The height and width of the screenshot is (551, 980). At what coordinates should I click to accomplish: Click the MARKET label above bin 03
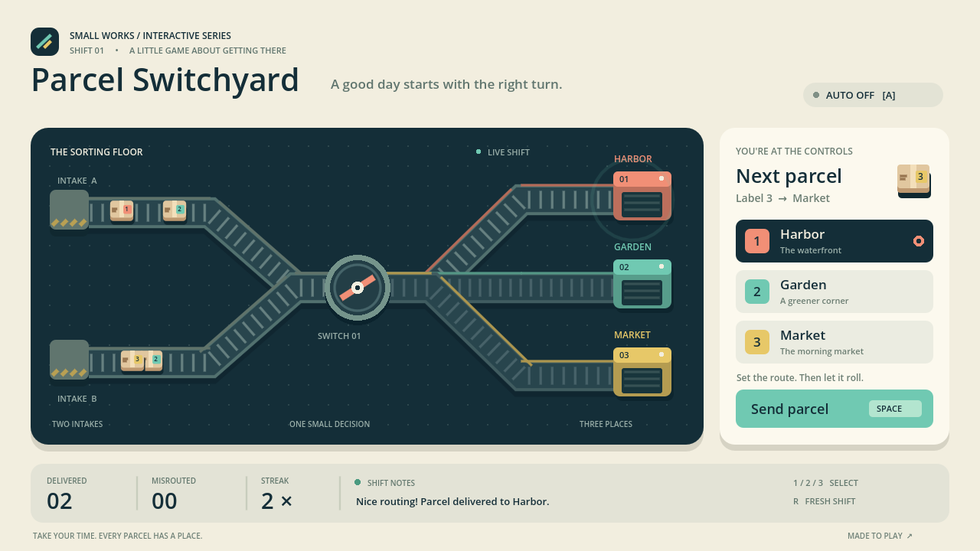click(x=632, y=335)
